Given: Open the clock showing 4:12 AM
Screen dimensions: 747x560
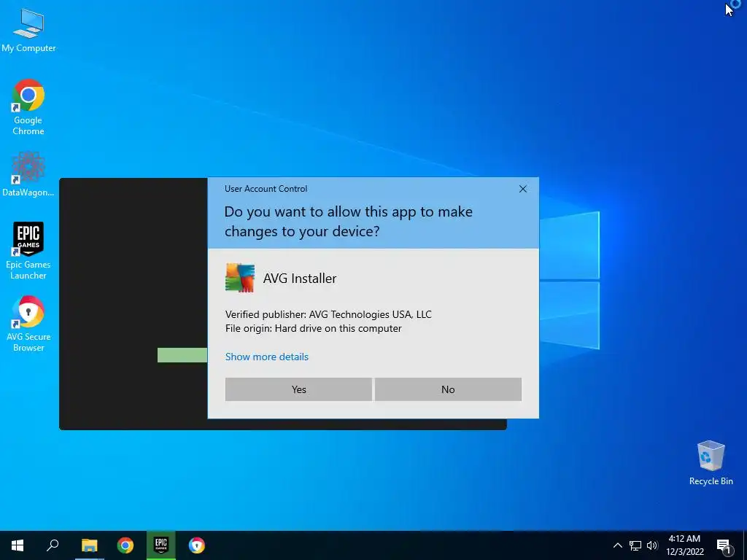Looking at the screenshot, I should (684, 545).
